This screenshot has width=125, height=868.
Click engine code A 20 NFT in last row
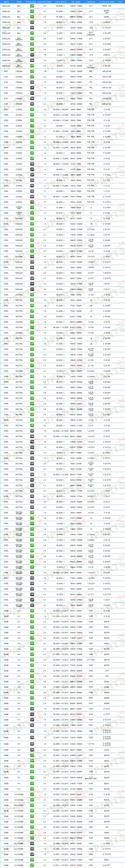pyautogui.click(x=107, y=865)
